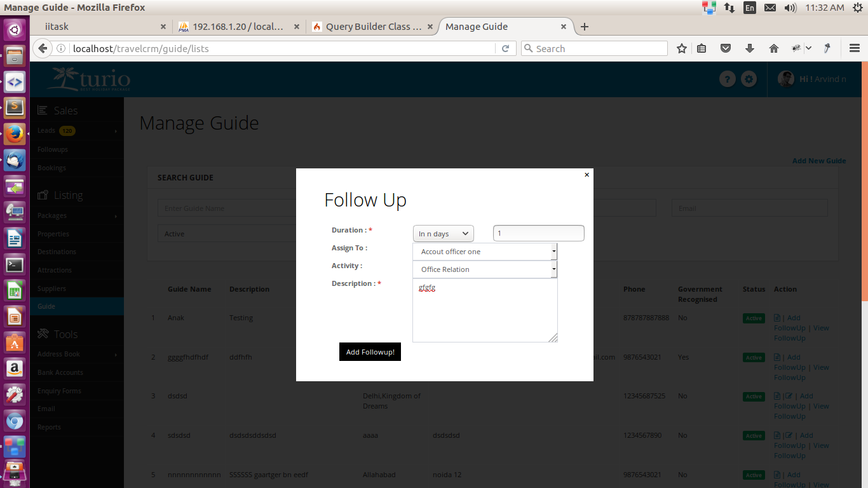Click the Add New Guide link
868x488 pixels.
pos(818,161)
